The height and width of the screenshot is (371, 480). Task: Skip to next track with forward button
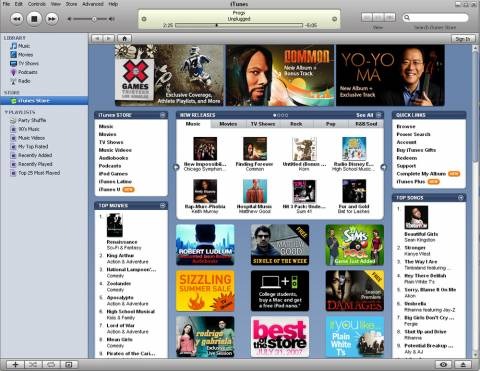coord(51,19)
